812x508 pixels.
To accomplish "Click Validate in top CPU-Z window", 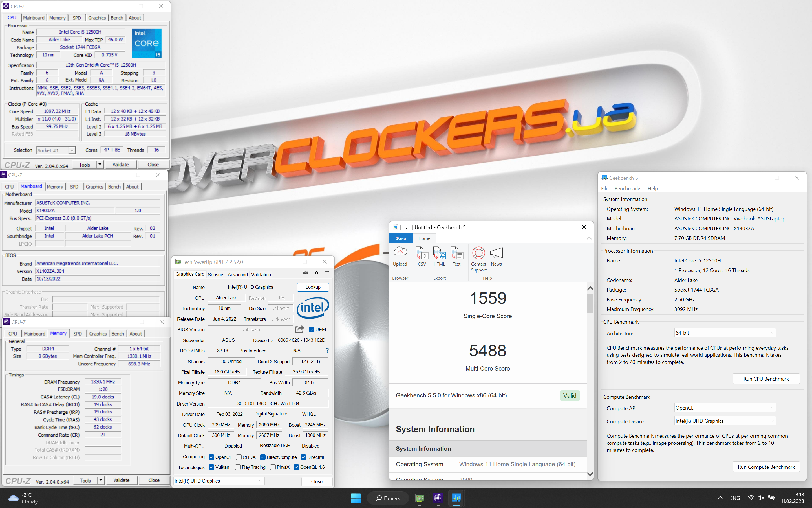I will pos(120,164).
